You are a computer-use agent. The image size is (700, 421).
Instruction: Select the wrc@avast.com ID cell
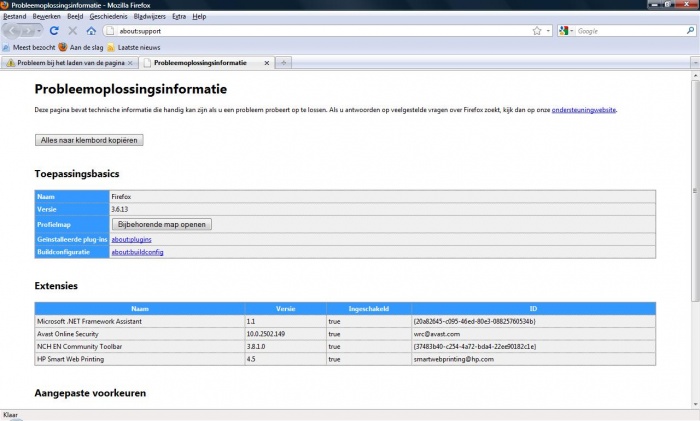point(533,334)
